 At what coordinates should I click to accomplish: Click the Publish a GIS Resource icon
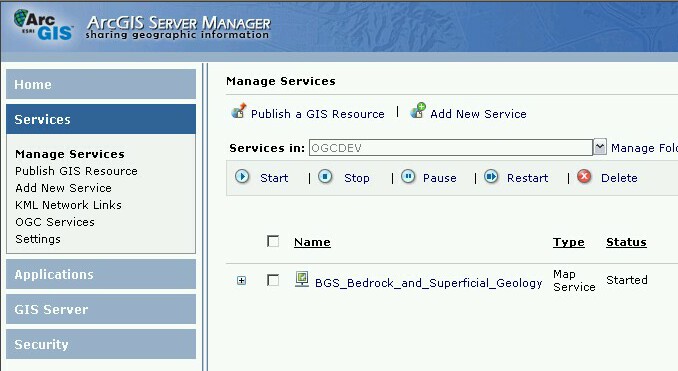(x=239, y=111)
